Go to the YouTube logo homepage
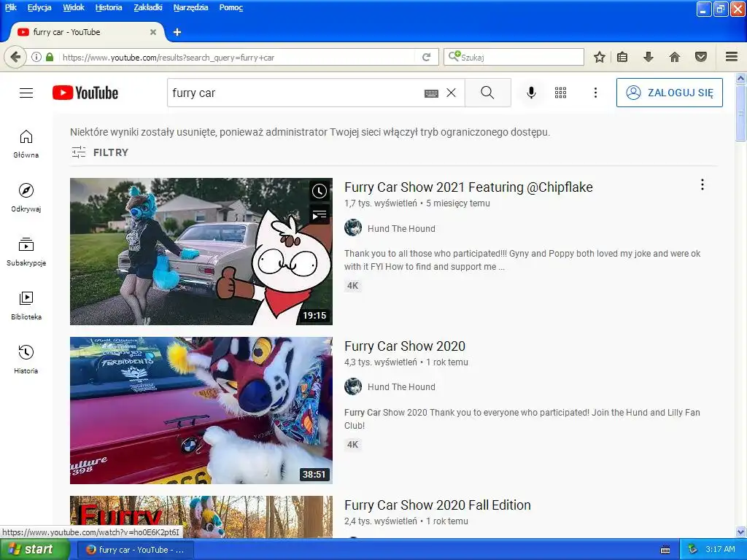 85,93
